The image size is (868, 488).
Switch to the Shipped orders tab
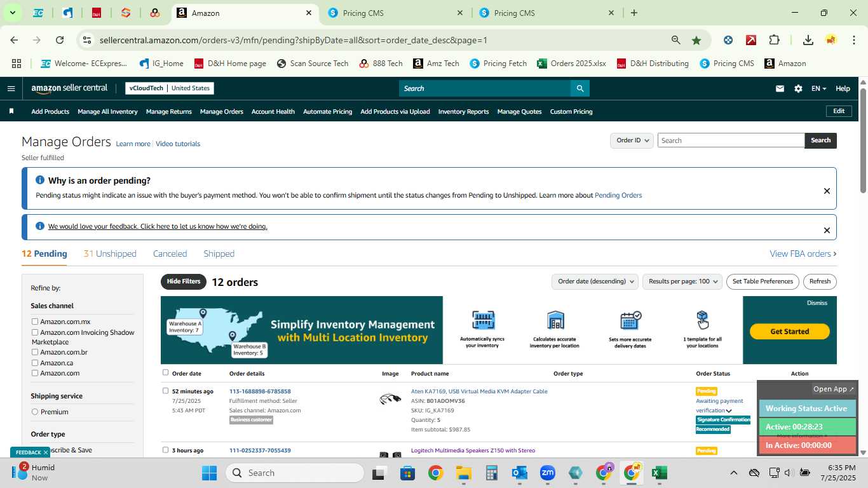click(219, 254)
